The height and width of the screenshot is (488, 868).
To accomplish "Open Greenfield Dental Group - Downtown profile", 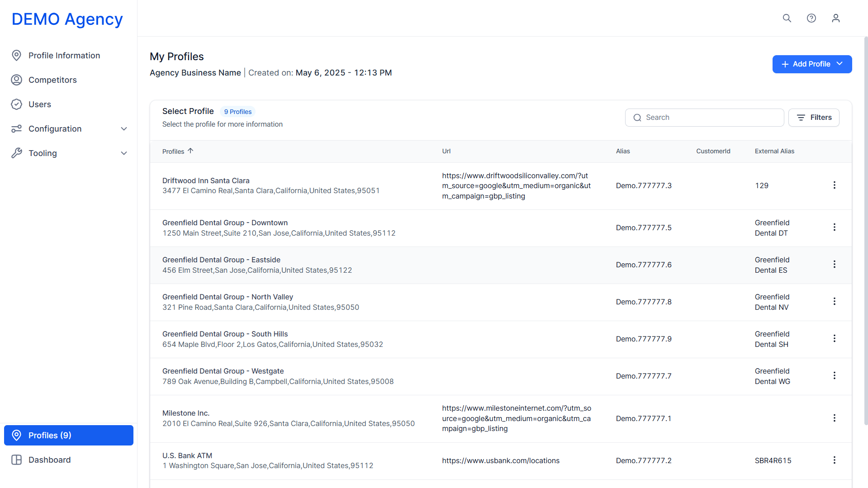I will click(x=225, y=223).
